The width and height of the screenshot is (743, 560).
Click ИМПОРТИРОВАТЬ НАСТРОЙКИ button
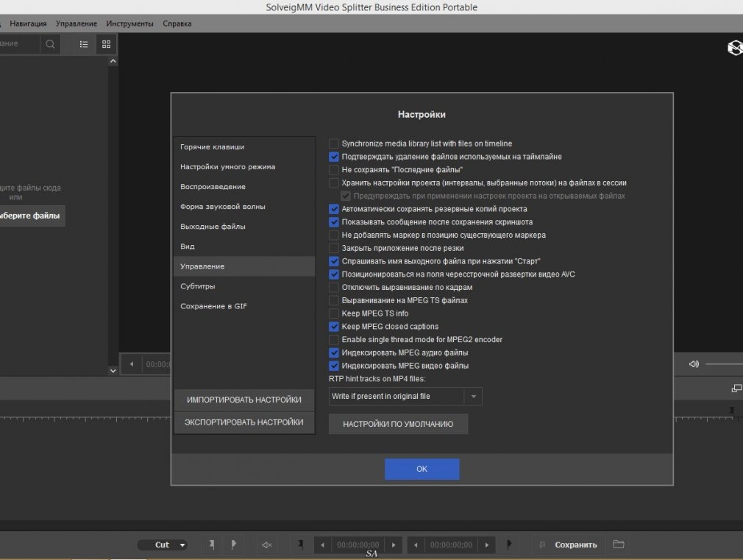(x=244, y=400)
